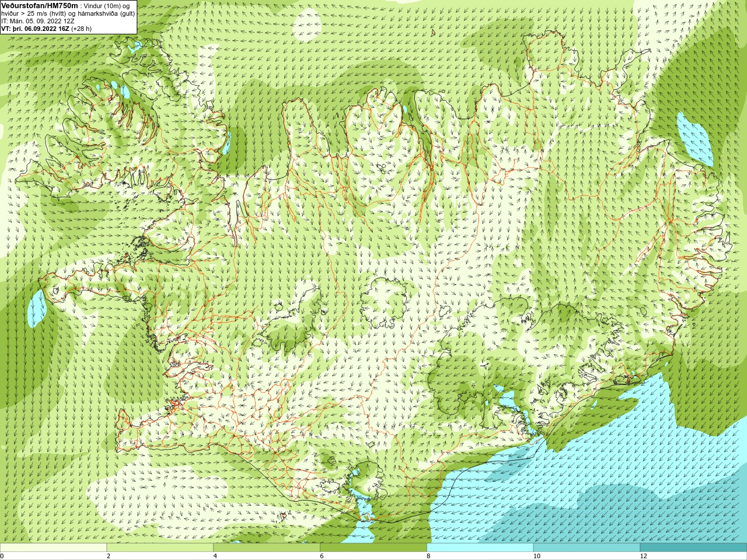Click the medium green 4–6 legend segment
This screenshot has height=560, width=747.
[267, 548]
